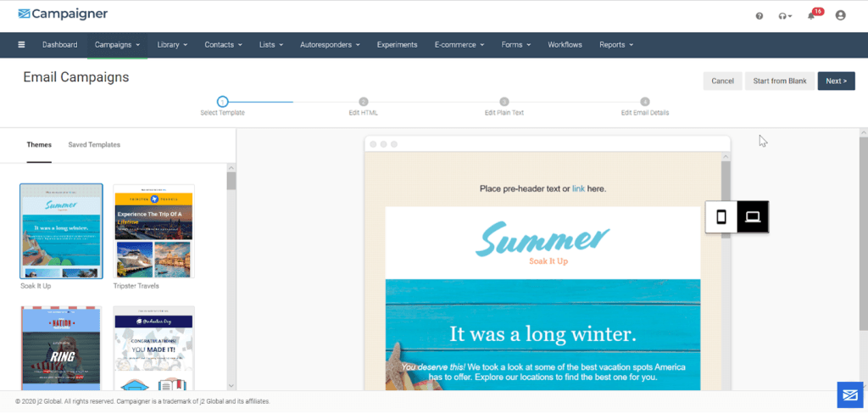Open the headset support menu
The width and height of the screenshot is (868, 414).
coord(785,16)
